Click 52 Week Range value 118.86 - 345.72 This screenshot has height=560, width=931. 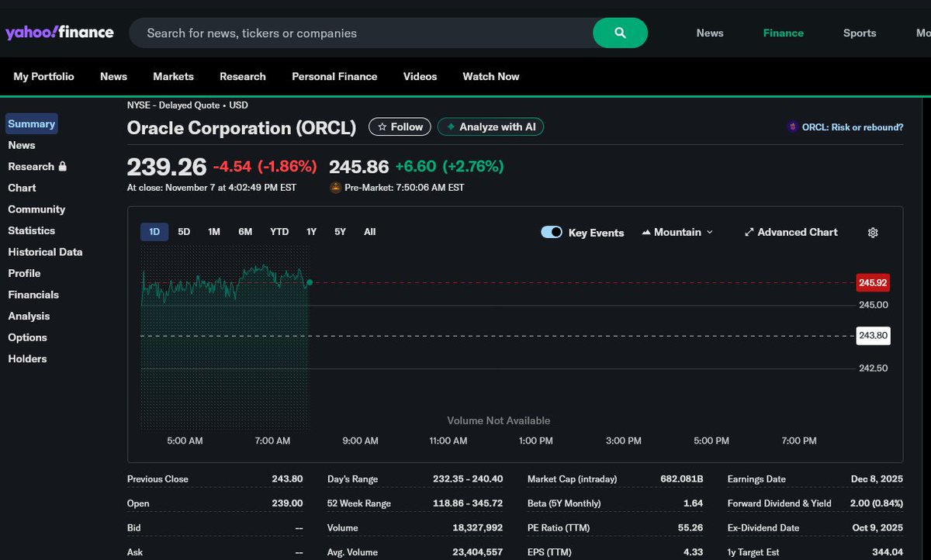click(x=468, y=503)
